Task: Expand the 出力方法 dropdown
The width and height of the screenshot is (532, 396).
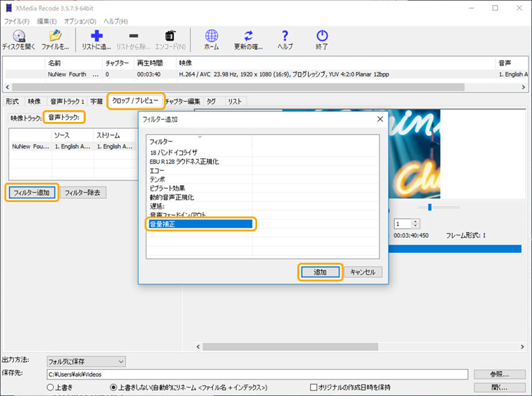Action: [x=120, y=361]
